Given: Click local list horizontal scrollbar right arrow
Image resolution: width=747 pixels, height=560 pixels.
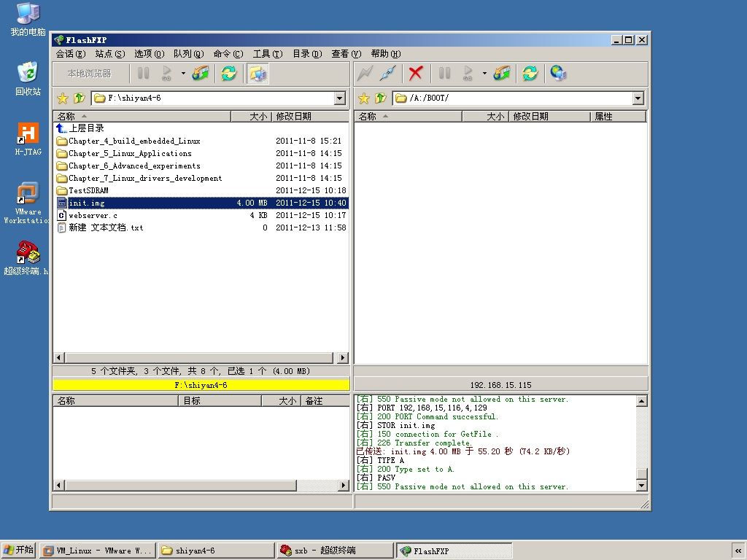Looking at the screenshot, I should tap(343, 357).
